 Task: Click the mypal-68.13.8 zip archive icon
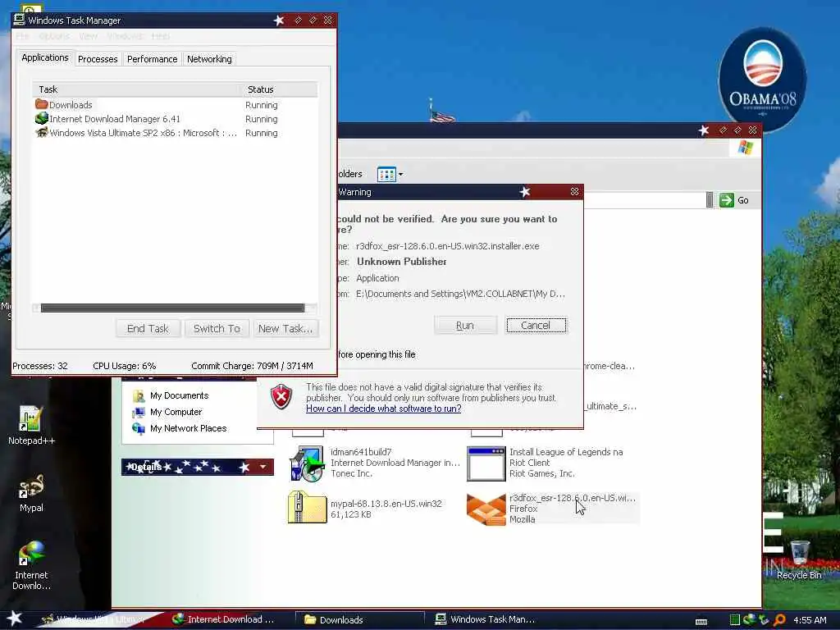307,507
